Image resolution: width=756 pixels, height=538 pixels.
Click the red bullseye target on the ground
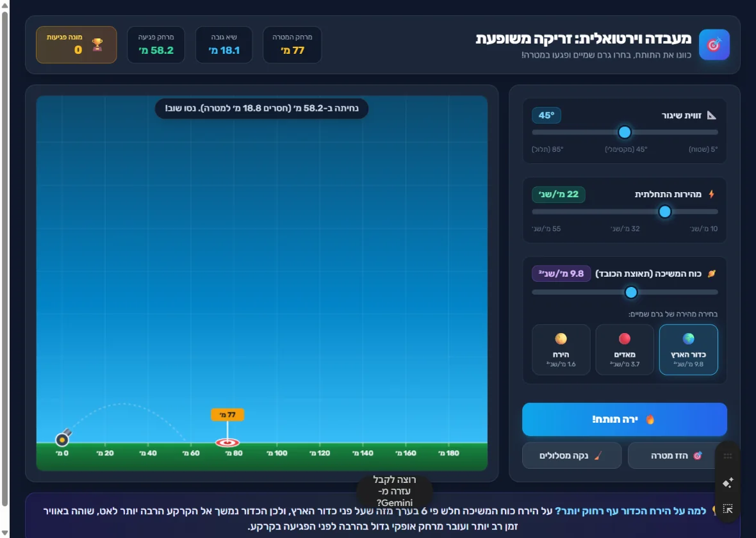(x=227, y=442)
